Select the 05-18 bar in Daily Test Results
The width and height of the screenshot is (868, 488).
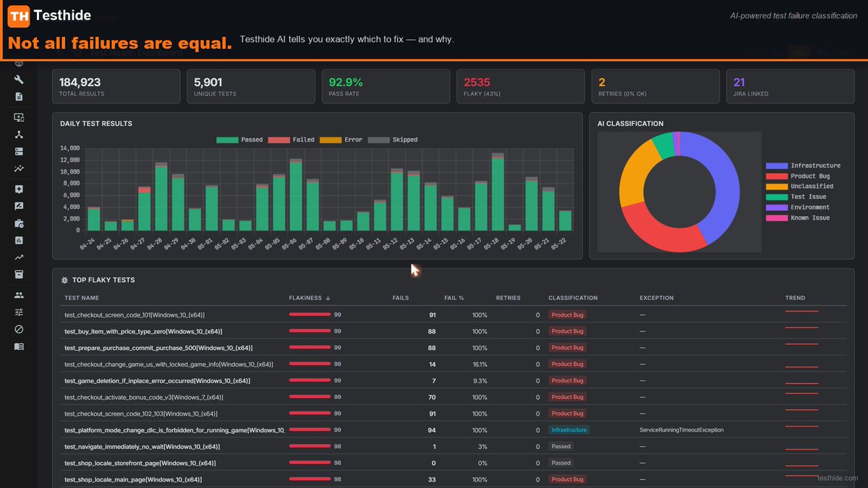[498, 192]
